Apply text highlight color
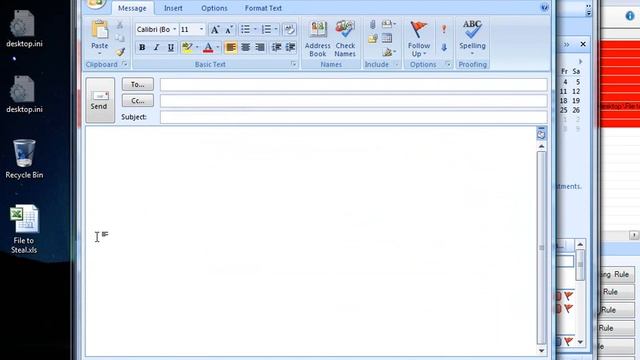Image resolution: width=640 pixels, height=360 pixels. coord(187,47)
